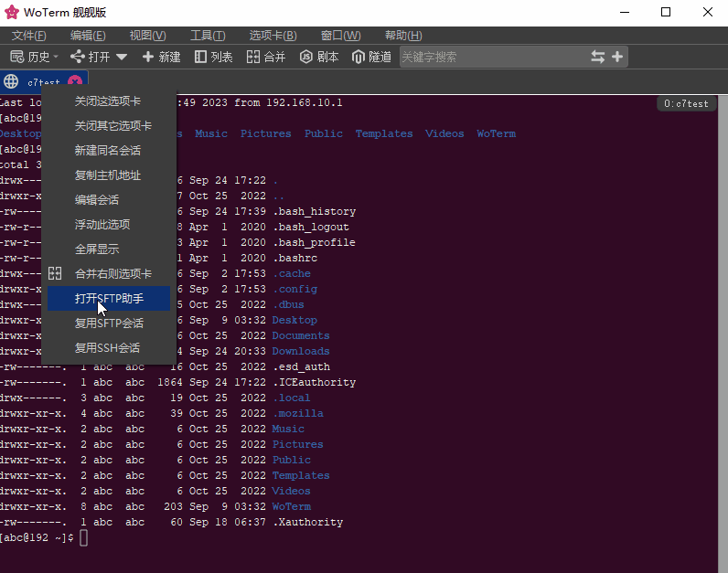Click .ICEauthority filename in terminal
728x573 pixels.
pyautogui.click(x=315, y=382)
